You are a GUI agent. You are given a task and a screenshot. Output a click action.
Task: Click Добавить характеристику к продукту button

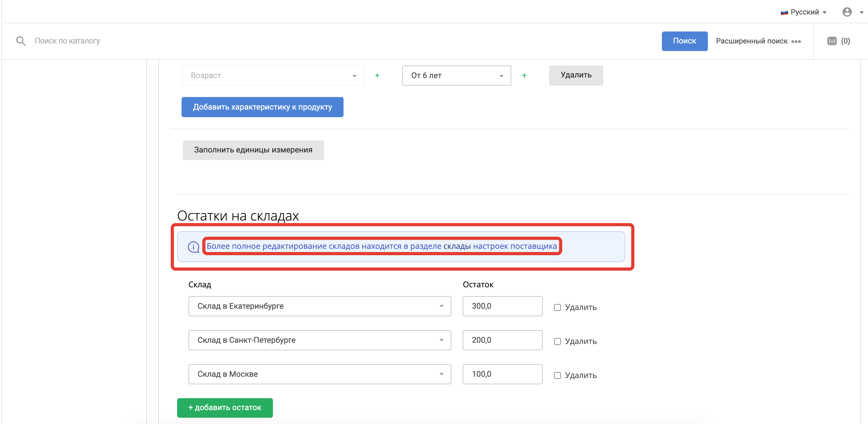coord(262,107)
